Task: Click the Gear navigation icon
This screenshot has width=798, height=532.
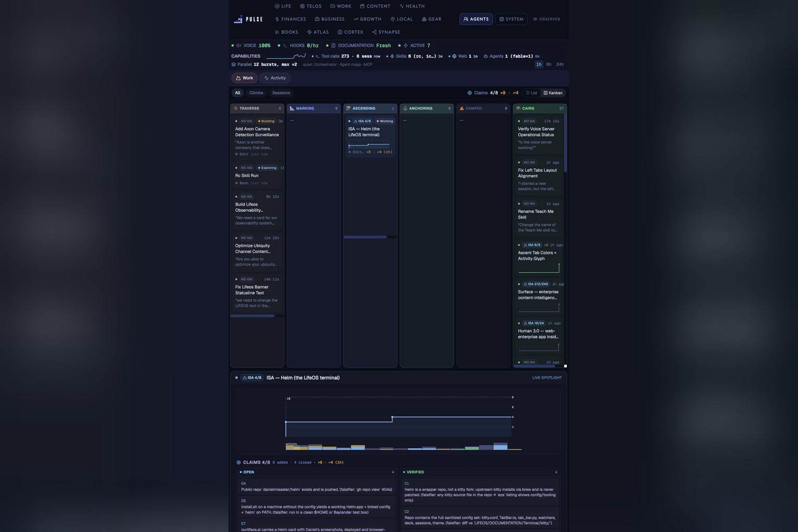Action: click(424, 19)
